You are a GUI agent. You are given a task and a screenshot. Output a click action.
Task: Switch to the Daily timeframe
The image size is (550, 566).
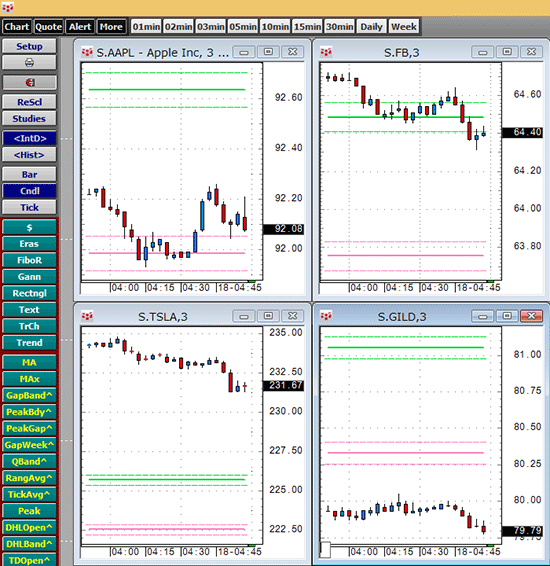point(371,27)
